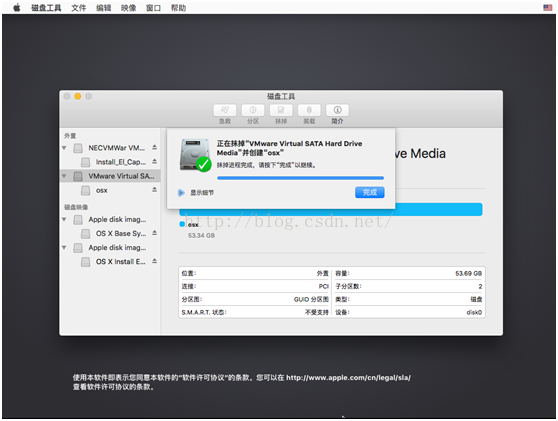
Task: Click the 显示细节 label
Action: click(x=202, y=193)
